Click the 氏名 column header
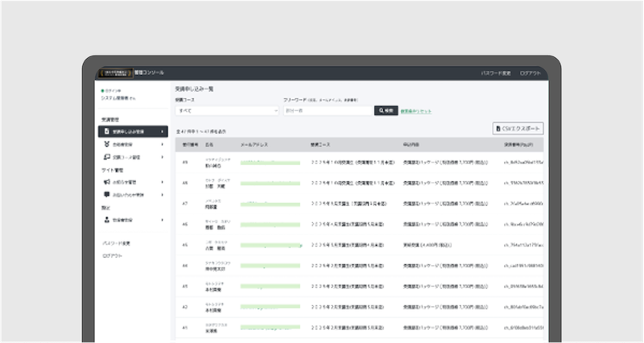 coord(209,145)
